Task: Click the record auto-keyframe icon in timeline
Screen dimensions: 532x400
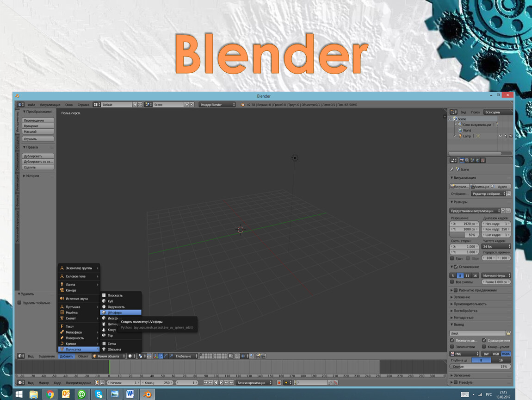Action: pos(279,383)
